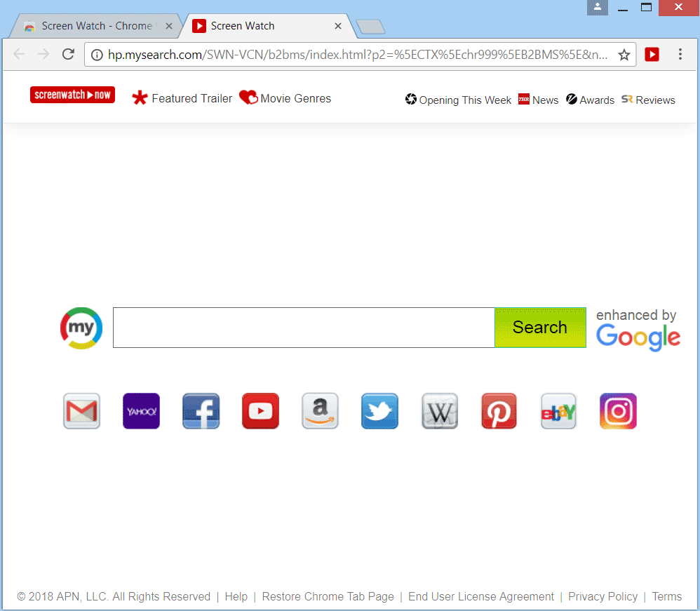Close the Screen Watch - Chrome tab
Screen dimensions: 700x611
(169, 26)
